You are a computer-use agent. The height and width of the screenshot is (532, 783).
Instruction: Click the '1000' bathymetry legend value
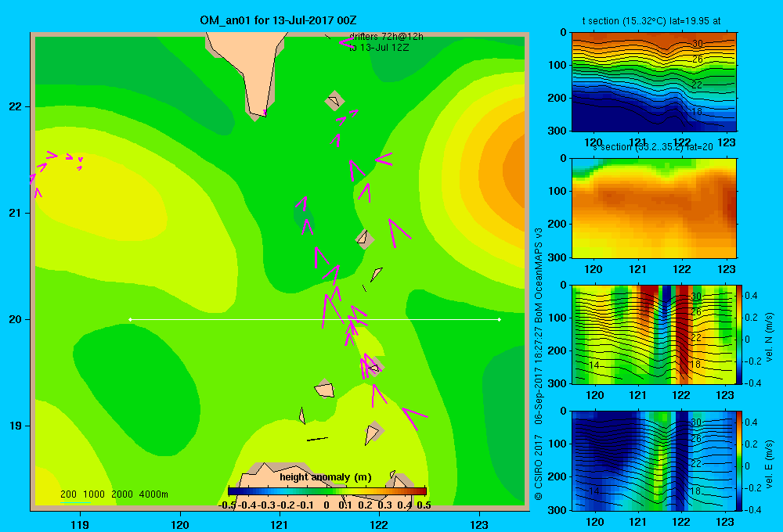tap(94, 494)
